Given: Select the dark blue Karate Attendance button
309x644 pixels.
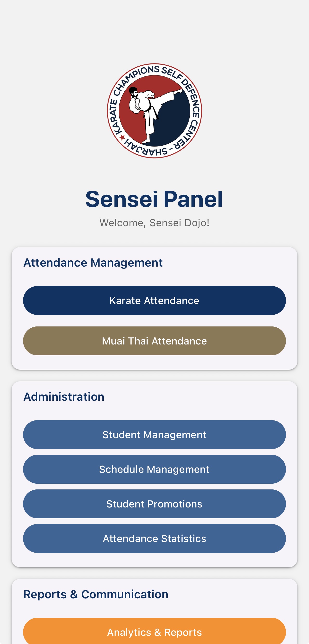Looking at the screenshot, I should pos(154,300).
